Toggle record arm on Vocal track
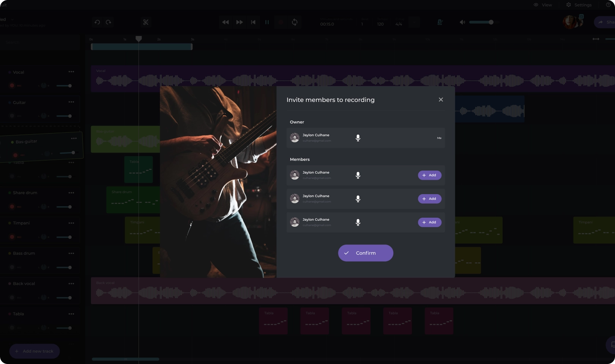Viewport: 615px width, 364px height. pyautogui.click(x=12, y=86)
